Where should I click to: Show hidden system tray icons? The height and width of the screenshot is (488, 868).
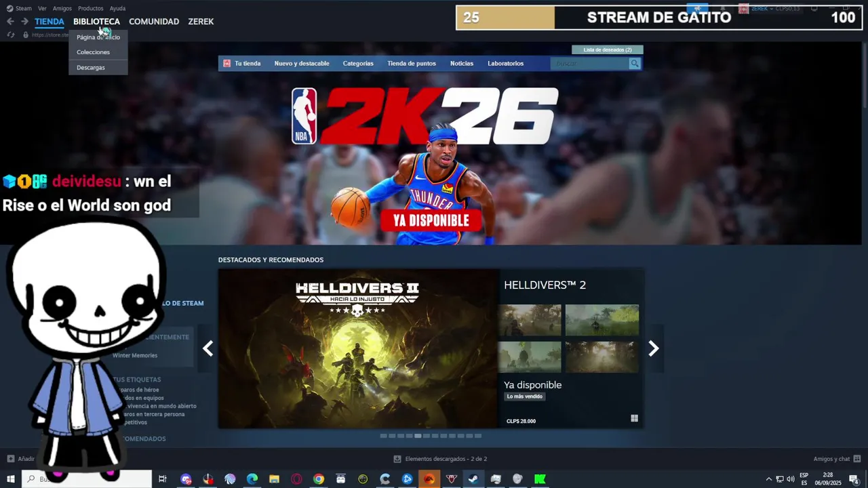click(x=768, y=479)
